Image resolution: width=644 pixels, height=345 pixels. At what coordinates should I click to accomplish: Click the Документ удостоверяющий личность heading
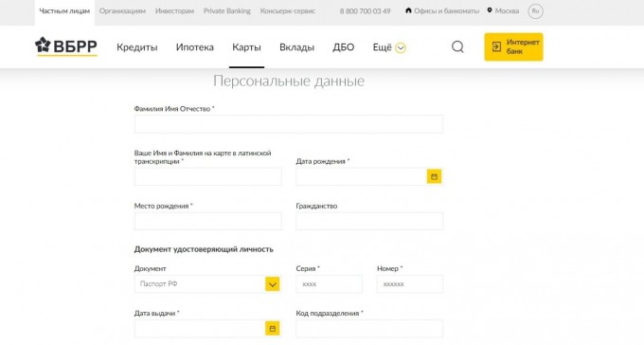(204, 249)
